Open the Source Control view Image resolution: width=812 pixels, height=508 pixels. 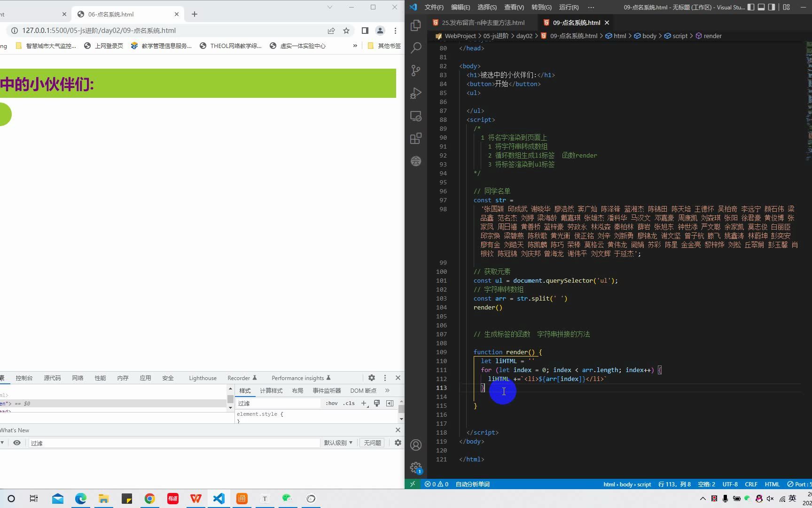point(416,71)
